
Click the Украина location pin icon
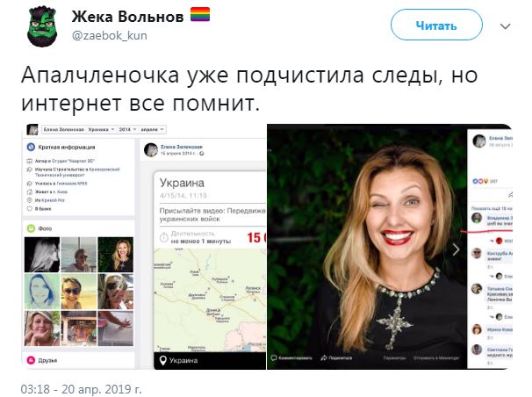(163, 360)
